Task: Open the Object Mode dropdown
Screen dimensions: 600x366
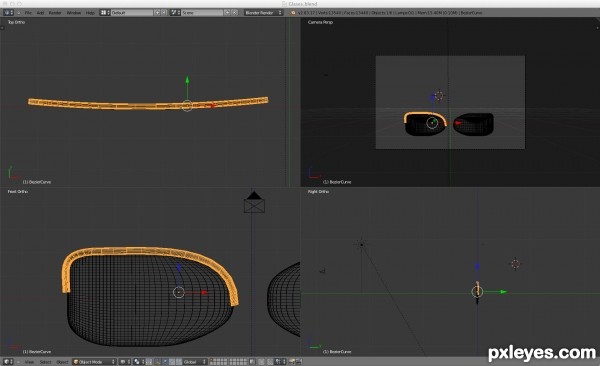Action: 94,362
